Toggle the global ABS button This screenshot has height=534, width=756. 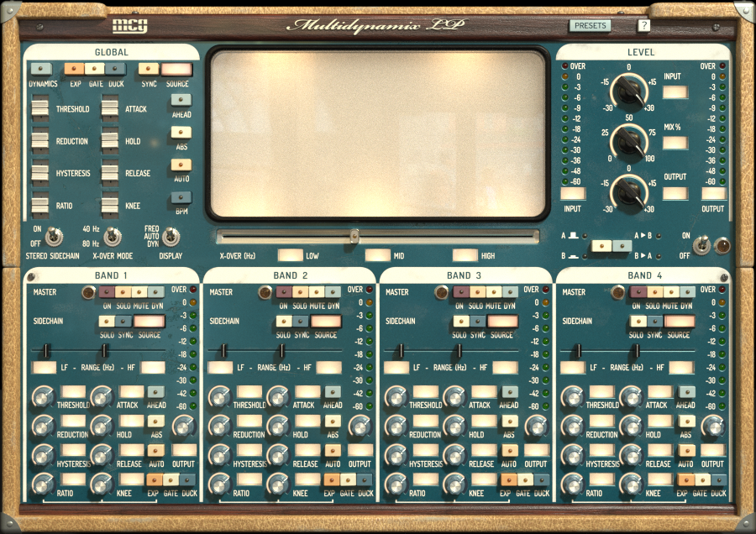click(181, 133)
